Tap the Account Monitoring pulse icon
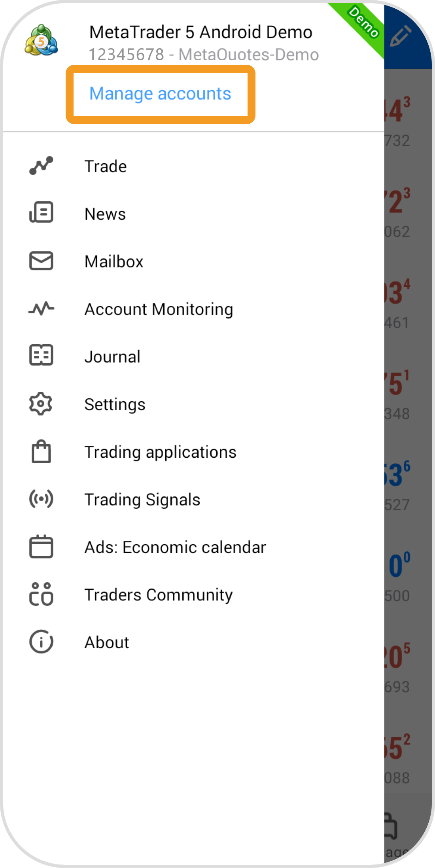This screenshot has width=435, height=868. [41, 308]
